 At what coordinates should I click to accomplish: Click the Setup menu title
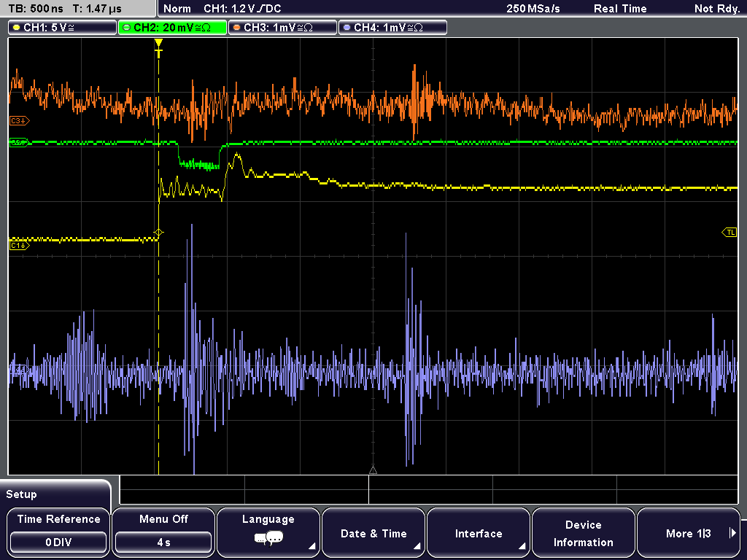pos(21,494)
